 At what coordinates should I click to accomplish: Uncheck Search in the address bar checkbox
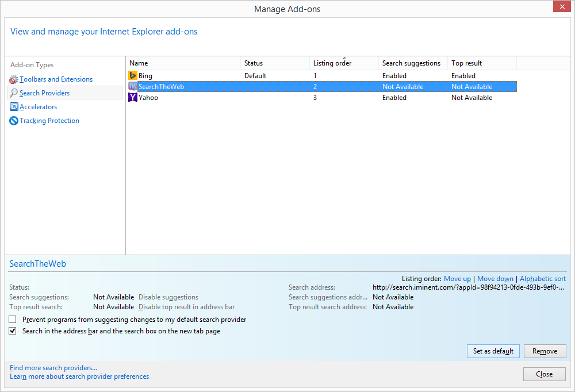[13, 331]
